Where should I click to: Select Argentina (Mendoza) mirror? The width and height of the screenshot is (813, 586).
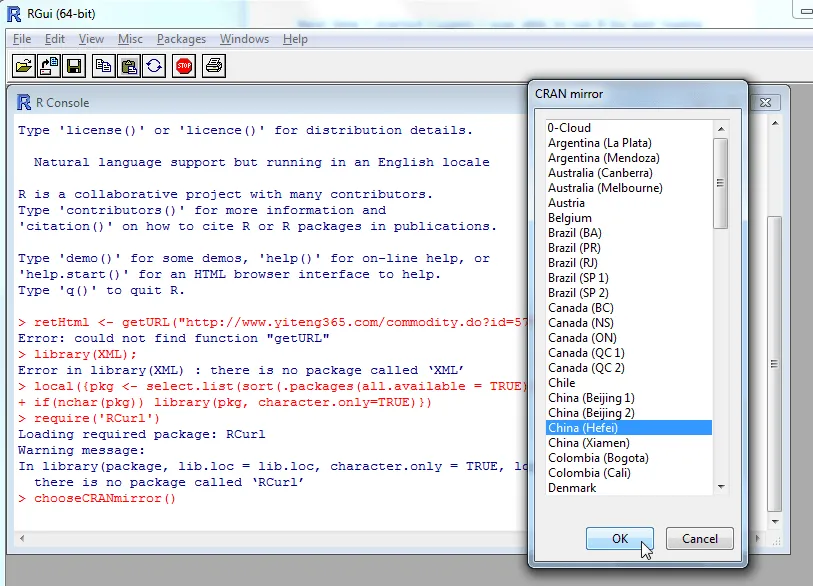click(x=629, y=158)
